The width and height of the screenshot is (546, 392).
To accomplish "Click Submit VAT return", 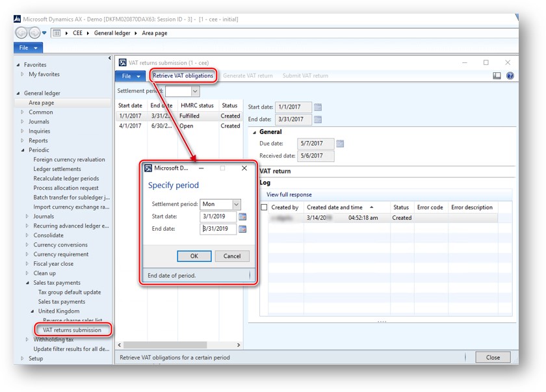I will [x=305, y=75].
